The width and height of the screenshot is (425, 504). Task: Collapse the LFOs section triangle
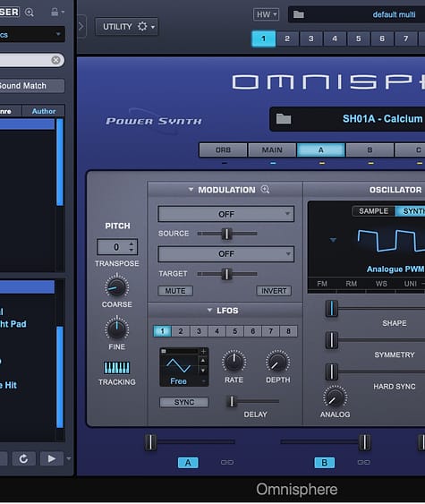(209, 310)
